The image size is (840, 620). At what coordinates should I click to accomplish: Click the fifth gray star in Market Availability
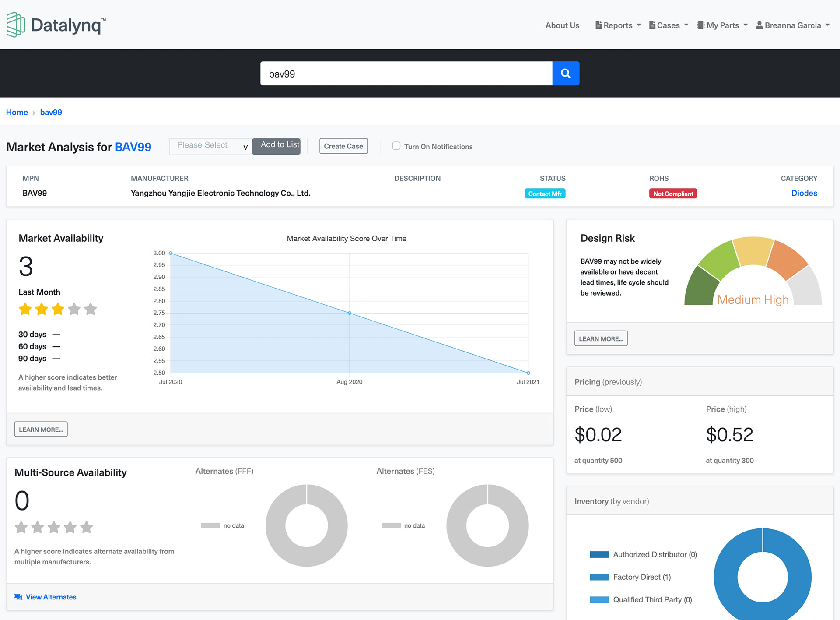pos(91,309)
